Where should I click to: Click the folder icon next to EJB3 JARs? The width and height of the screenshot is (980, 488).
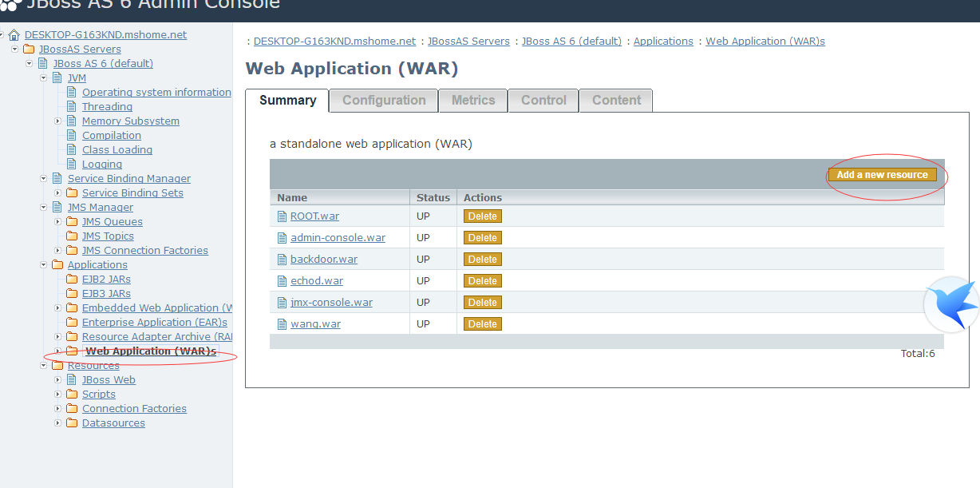point(72,294)
